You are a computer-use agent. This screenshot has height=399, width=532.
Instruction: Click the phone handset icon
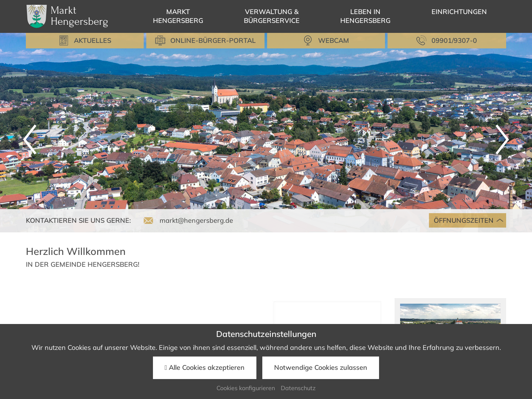coord(421,41)
